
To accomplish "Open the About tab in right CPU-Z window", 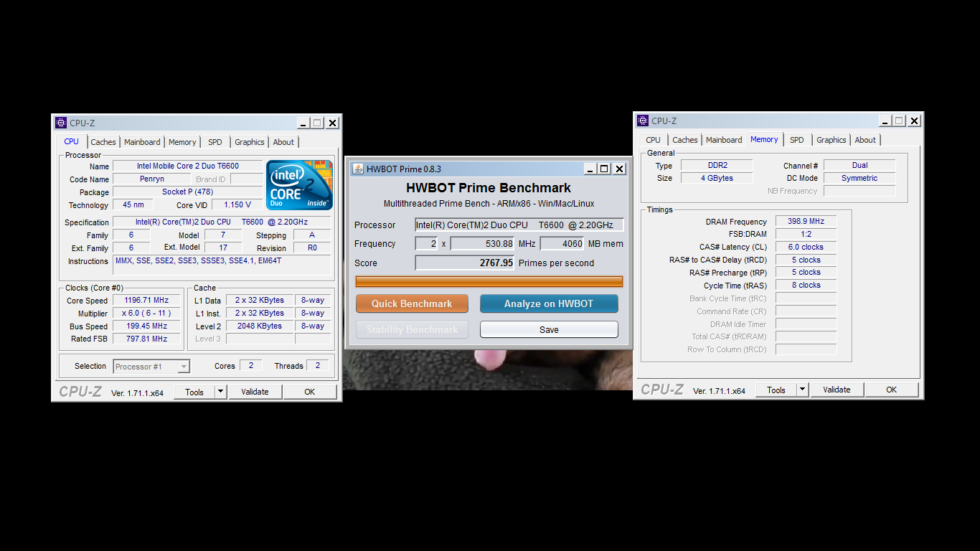I will [865, 140].
